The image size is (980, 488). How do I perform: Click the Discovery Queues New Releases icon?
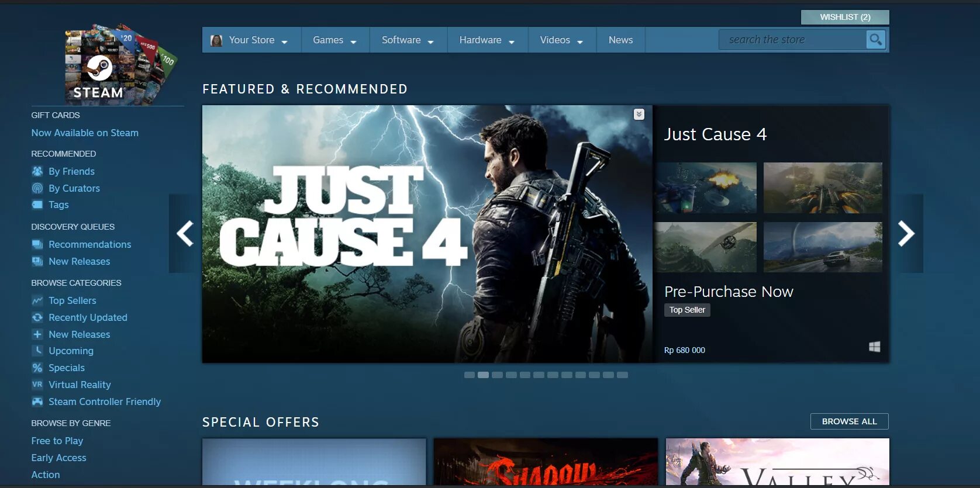pyautogui.click(x=37, y=261)
